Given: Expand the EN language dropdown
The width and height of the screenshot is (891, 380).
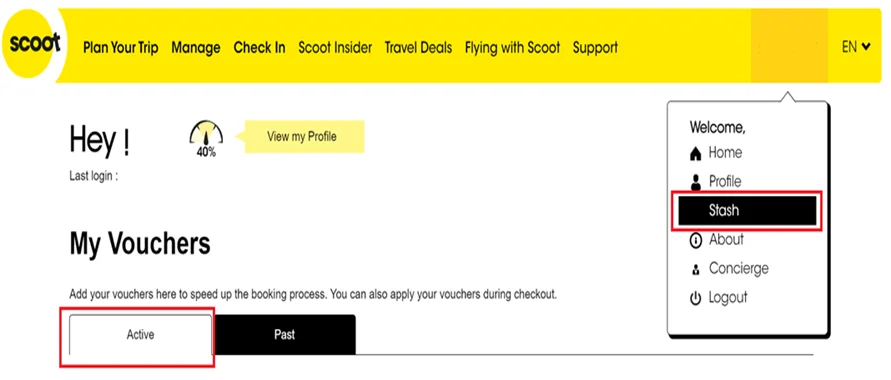Looking at the screenshot, I should [x=856, y=47].
